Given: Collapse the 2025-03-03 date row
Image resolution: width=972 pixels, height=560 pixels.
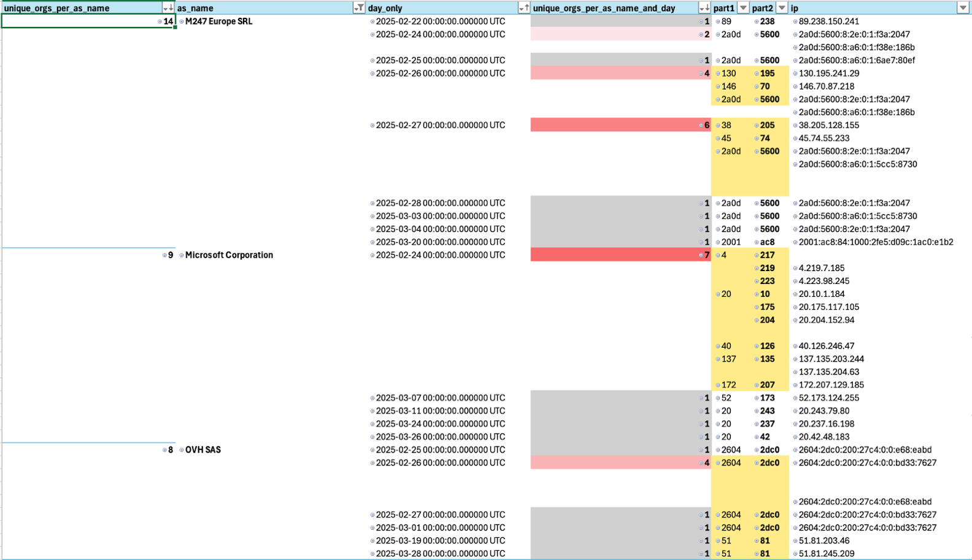Looking at the screenshot, I should [372, 216].
